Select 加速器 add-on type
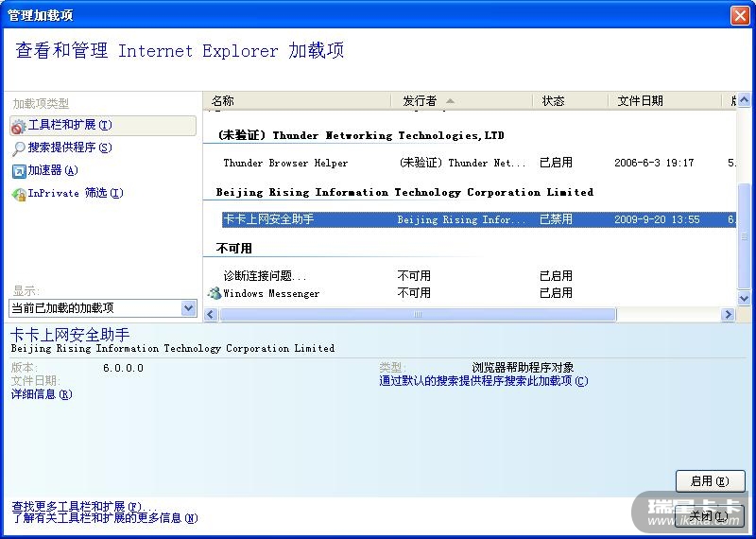This screenshot has height=539, width=756. pyautogui.click(x=53, y=170)
